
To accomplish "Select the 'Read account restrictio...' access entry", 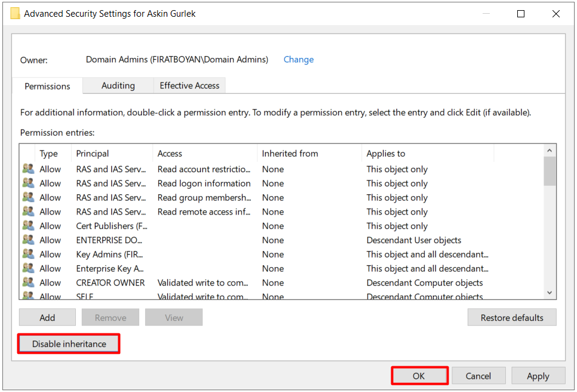I will click(204, 169).
